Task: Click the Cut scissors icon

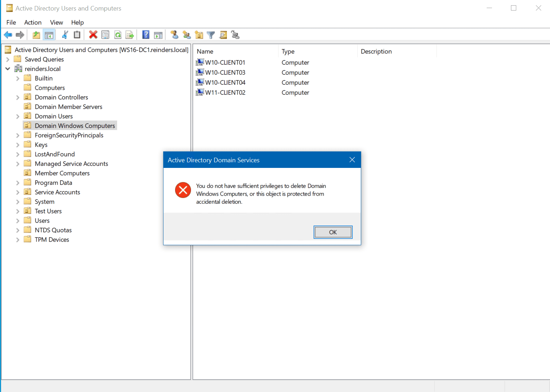Action: pos(65,35)
